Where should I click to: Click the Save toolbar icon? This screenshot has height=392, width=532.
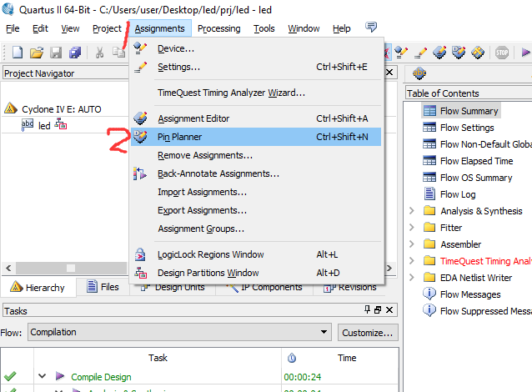coord(56,53)
